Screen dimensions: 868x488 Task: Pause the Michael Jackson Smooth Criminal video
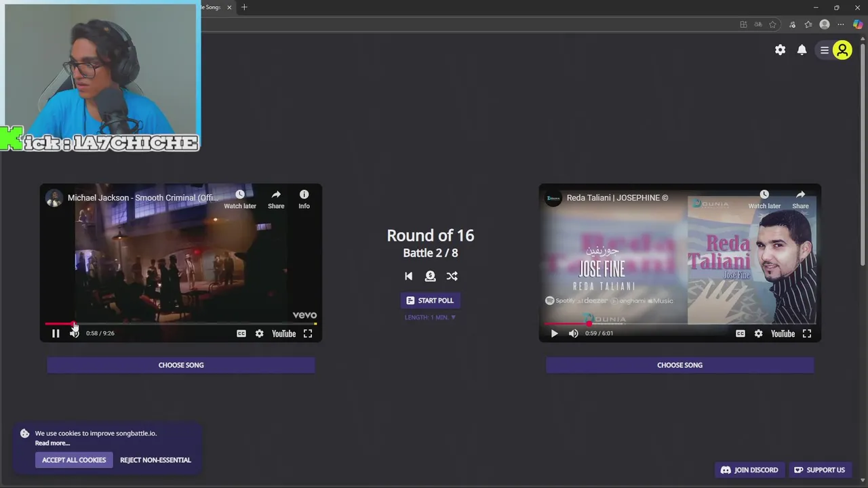[x=56, y=333]
